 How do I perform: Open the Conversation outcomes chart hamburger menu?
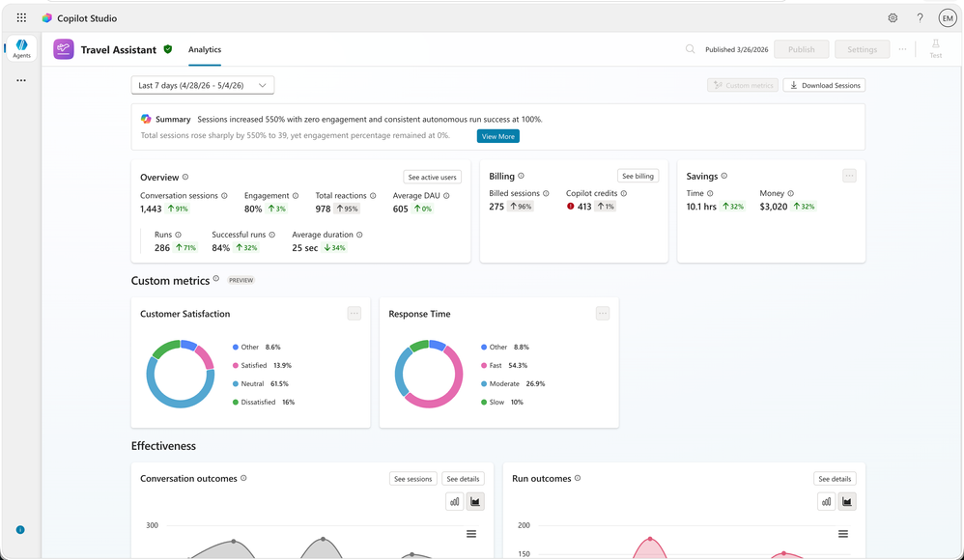(471, 534)
